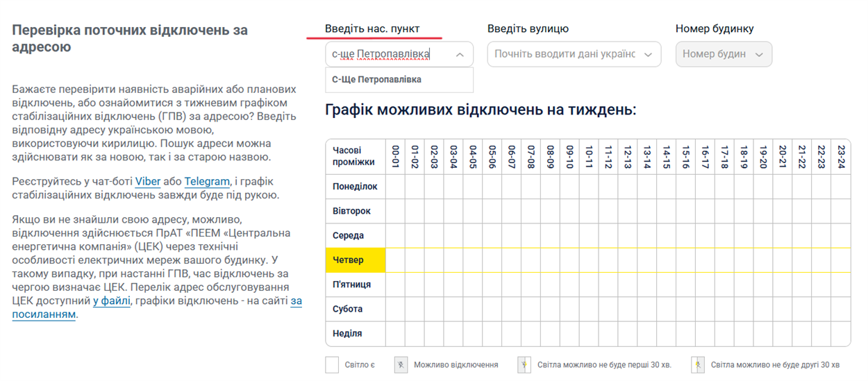The image size is (868, 381).
Task: Click inside the settlement name input
Action: click(389, 54)
